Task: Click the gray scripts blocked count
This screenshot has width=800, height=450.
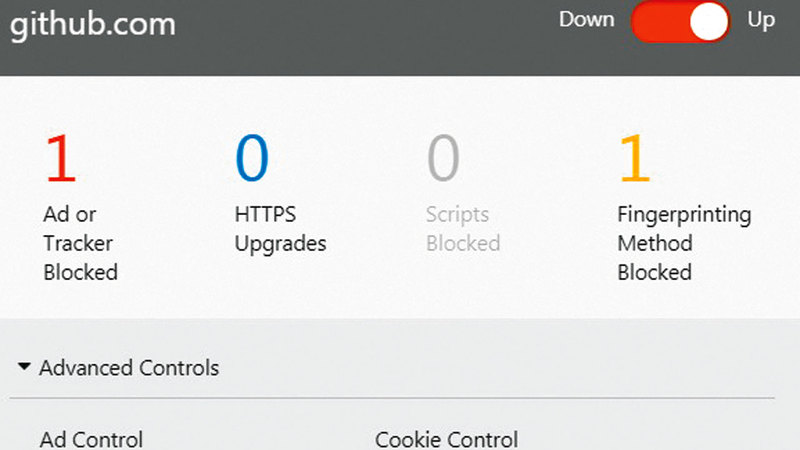Action: [x=443, y=159]
